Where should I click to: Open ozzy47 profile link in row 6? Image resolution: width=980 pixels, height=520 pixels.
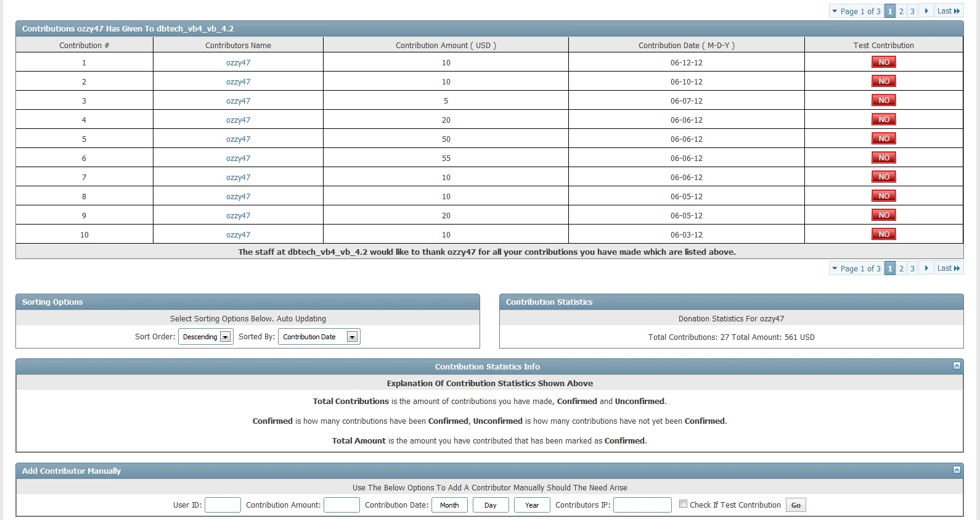point(238,159)
